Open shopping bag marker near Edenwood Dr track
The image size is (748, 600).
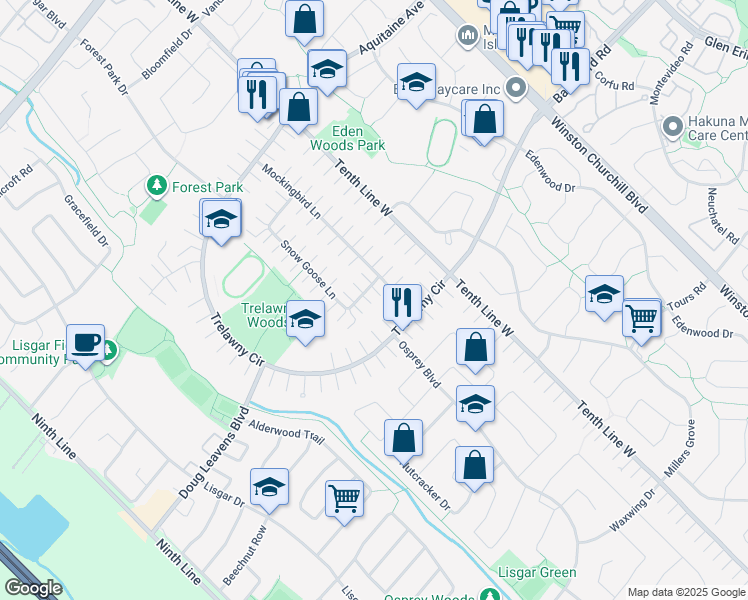[x=484, y=121]
